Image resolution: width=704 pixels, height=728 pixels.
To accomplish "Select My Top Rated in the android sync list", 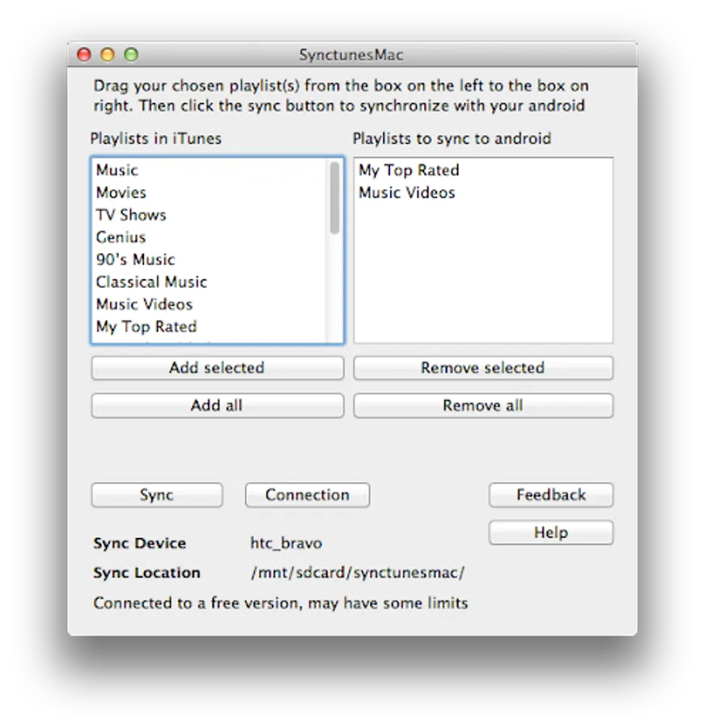I will click(x=483, y=170).
